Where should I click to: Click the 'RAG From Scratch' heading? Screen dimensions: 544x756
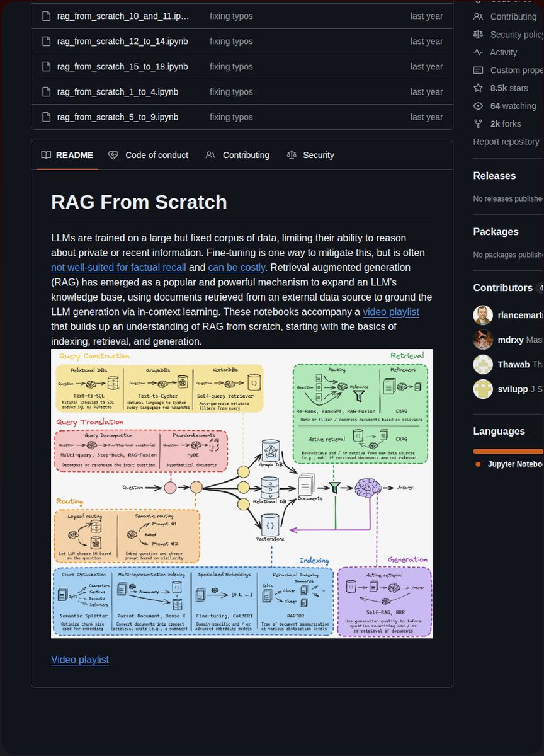point(139,202)
